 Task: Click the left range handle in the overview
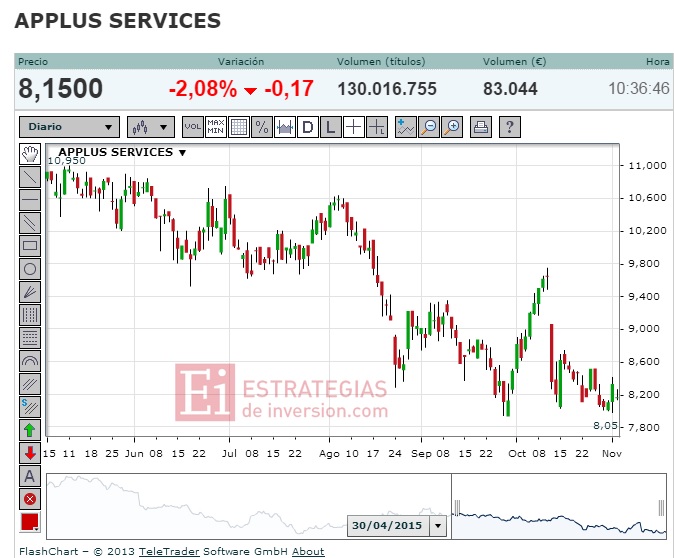(457, 508)
